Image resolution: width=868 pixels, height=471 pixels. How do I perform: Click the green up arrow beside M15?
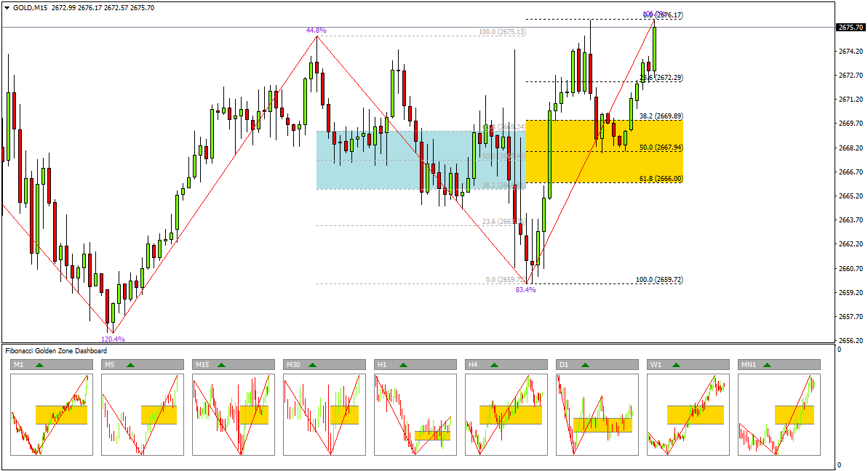coord(221,364)
